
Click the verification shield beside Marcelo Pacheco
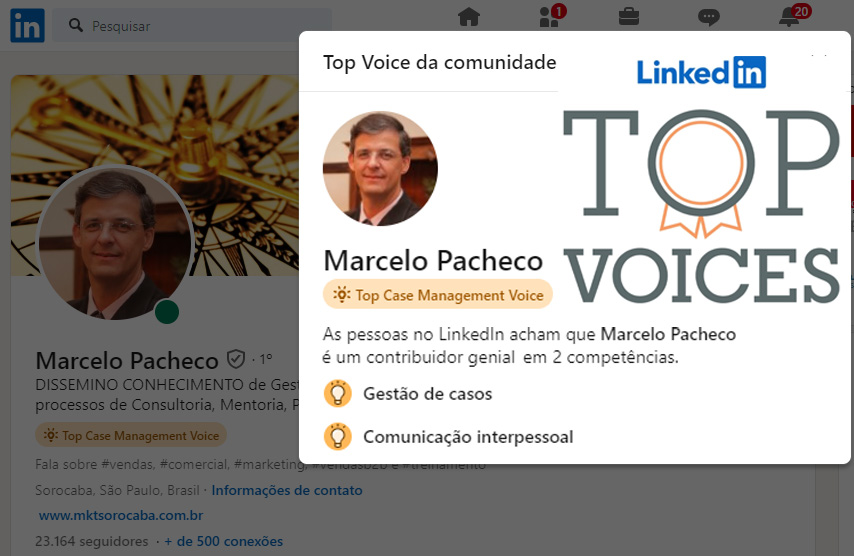pos(236,359)
